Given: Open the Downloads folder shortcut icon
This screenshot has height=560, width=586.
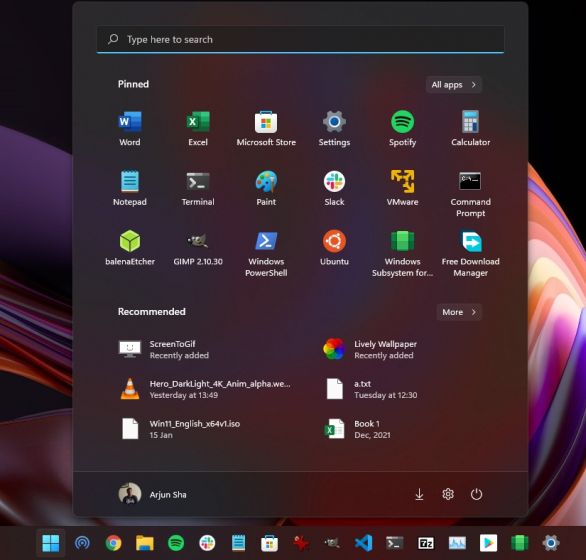Looking at the screenshot, I should 419,494.
